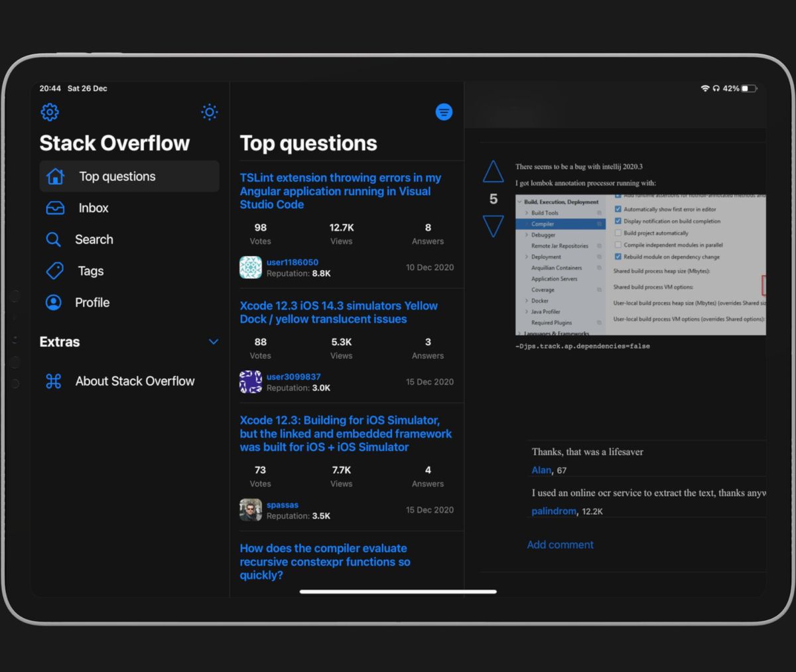The image size is (796, 672).
Task: Select Top questions in the sidebar menu
Action: pos(117,176)
